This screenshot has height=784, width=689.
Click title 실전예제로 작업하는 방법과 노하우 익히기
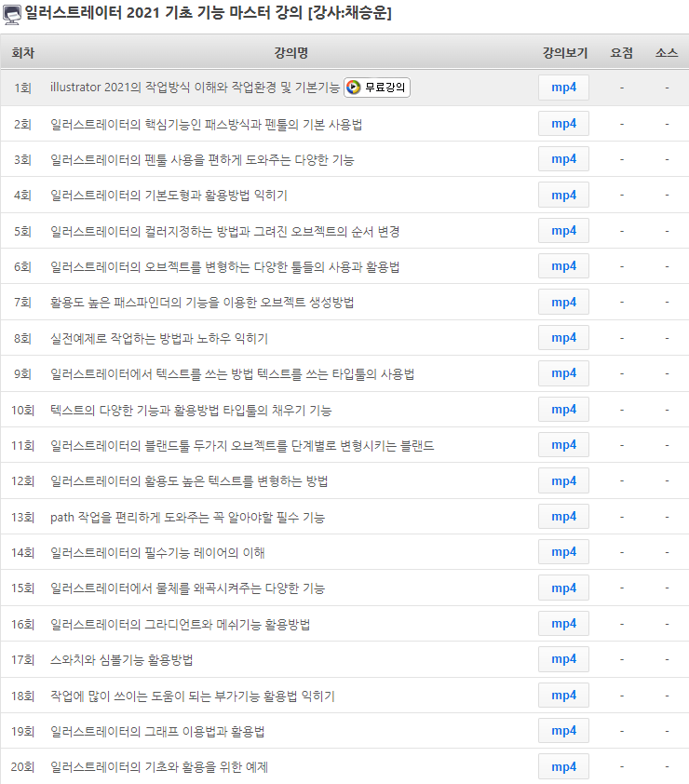(159, 339)
